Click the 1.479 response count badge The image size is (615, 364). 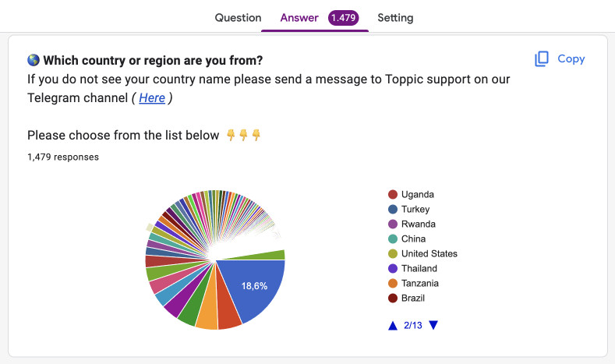pos(343,18)
